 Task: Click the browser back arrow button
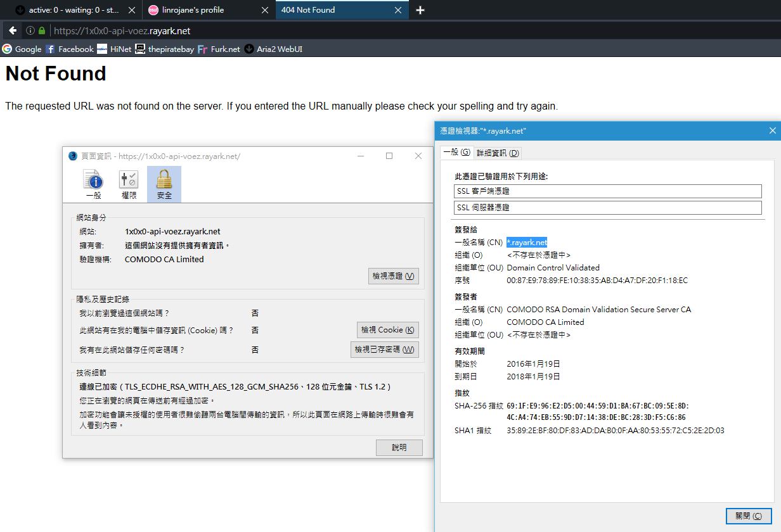point(13,30)
